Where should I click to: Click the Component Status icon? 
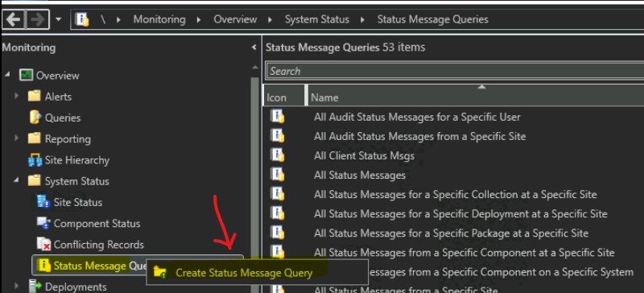click(x=43, y=223)
